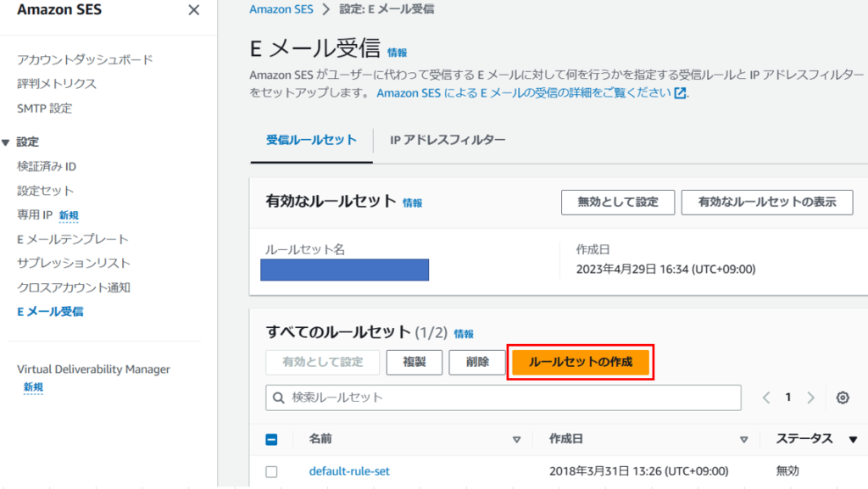Open 評判メトリクス in the sidebar
This screenshot has height=489, width=868.
tap(57, 84)
